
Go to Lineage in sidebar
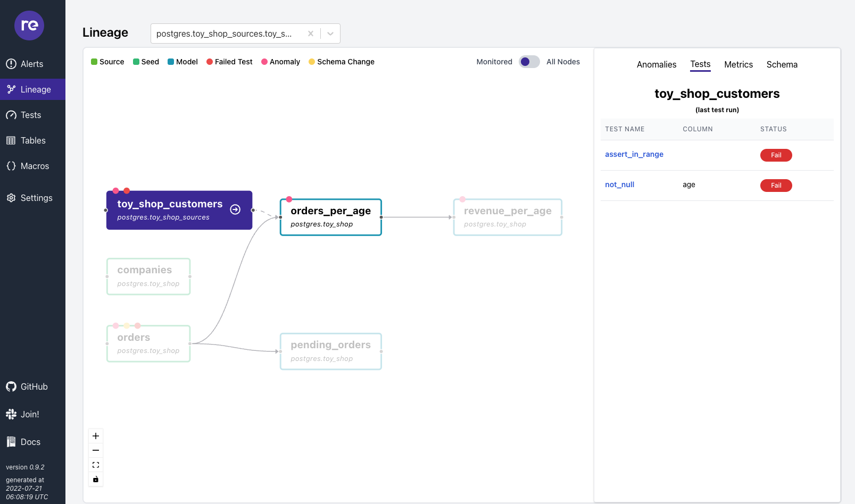(32, 89)
